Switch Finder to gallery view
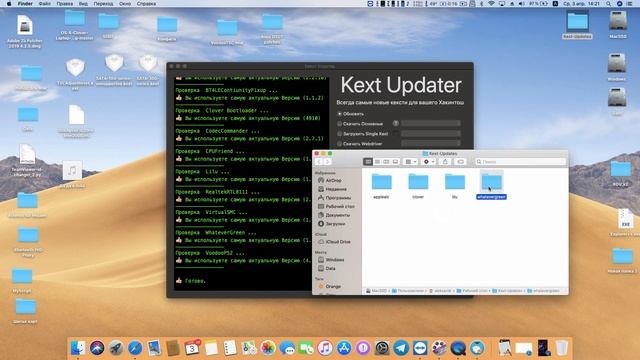Image resolution: width=640 pixels, height=360 pixels. [395, 162]
